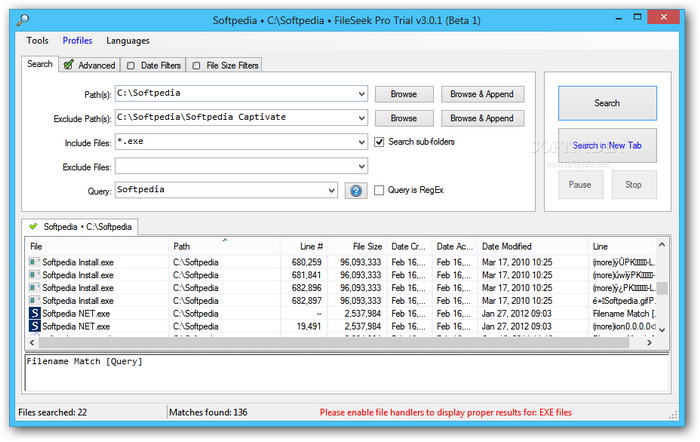Click Browse next to Path(s)
This screenshot has height=442, width=700.
click(x=404, y=94)
